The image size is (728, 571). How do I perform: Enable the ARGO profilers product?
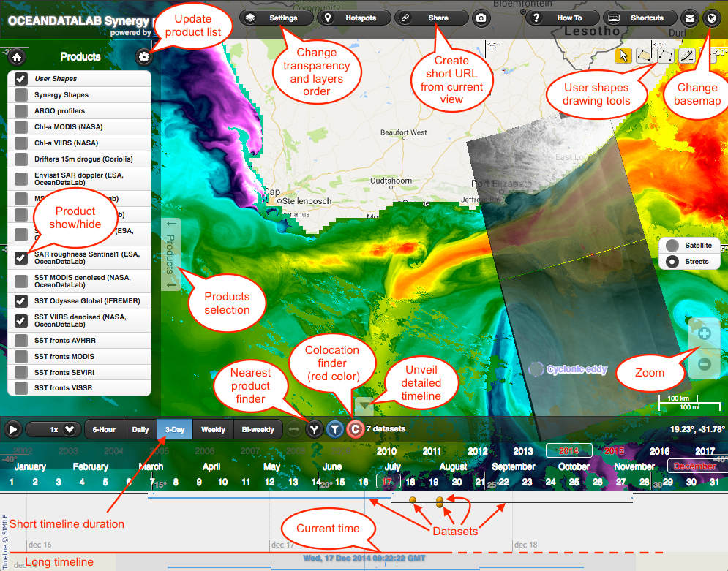click(20, 111)
